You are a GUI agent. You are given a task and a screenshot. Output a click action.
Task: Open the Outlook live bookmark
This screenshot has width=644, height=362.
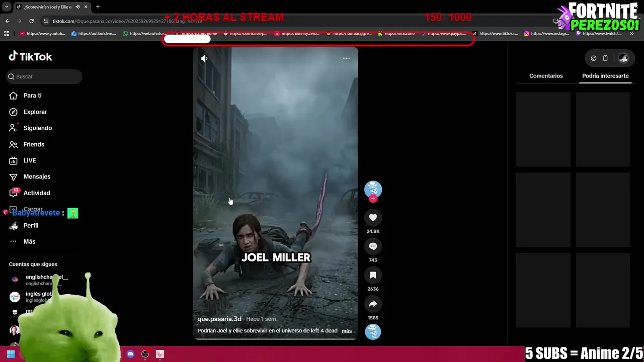(94, 34)
